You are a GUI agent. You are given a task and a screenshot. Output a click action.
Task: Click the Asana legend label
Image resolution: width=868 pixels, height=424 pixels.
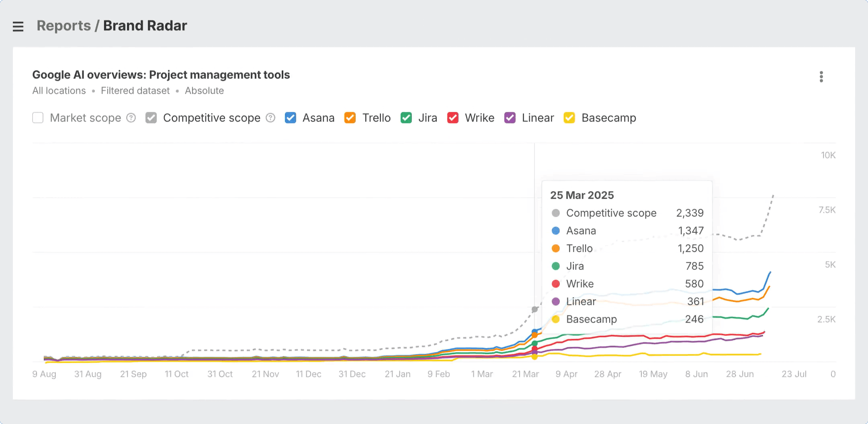tap(319, 118)
